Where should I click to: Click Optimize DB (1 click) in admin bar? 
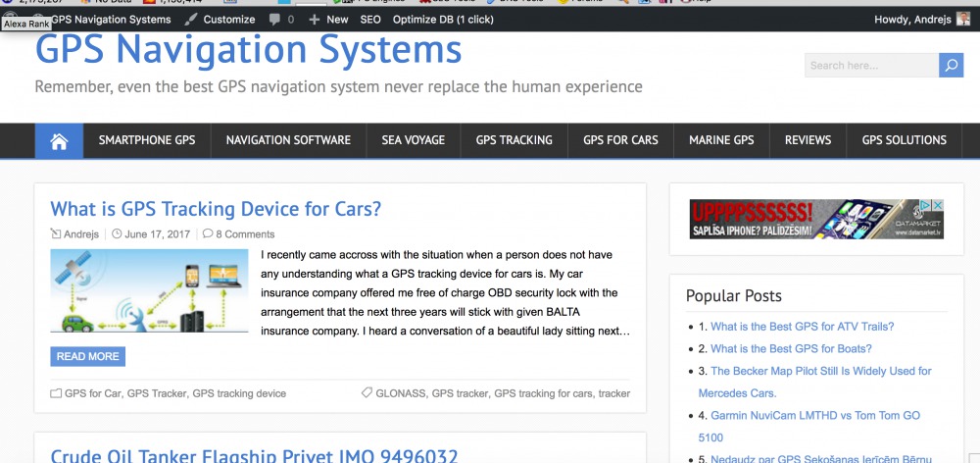[443, 20]
